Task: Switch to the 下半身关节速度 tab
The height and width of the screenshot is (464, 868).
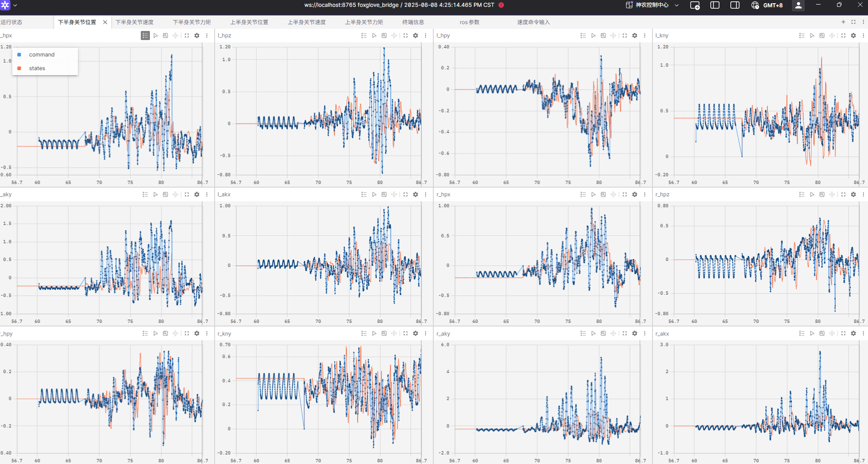Action: [134, 22]
